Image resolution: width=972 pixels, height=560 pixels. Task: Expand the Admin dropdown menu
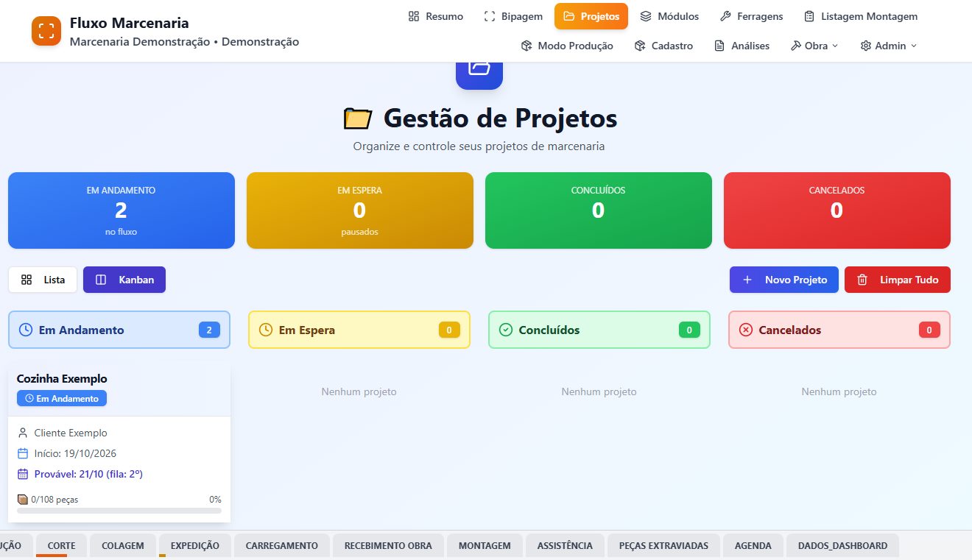tap(889, 46)
